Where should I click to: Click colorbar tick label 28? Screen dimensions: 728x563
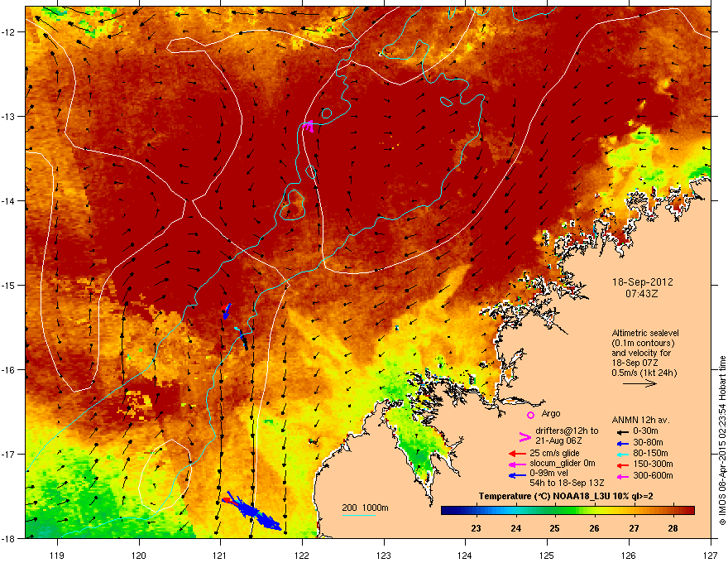click(x=673, y=528)
